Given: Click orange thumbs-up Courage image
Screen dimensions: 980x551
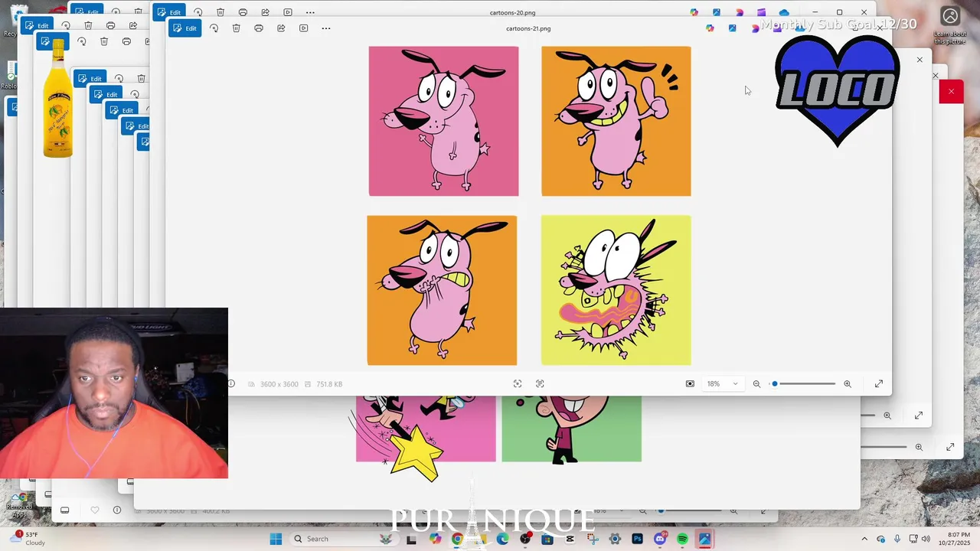Looking at the screenshot, I should (x=616, y=121).
